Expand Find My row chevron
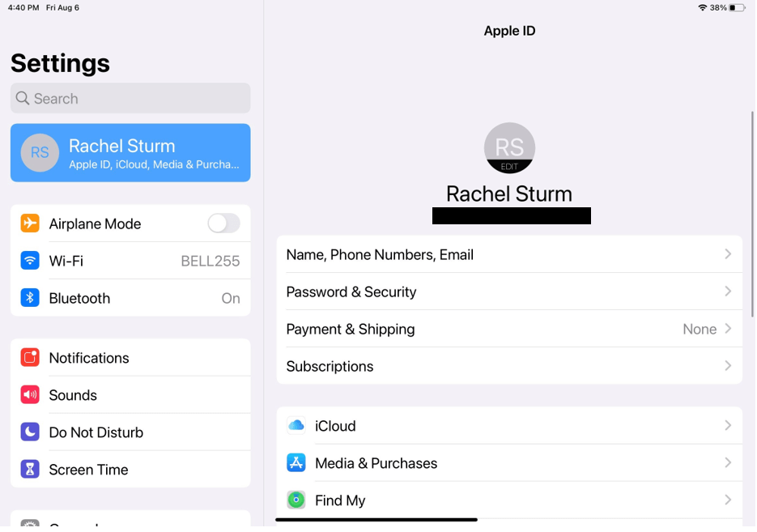Screen dimensions: 757x532 728,500
